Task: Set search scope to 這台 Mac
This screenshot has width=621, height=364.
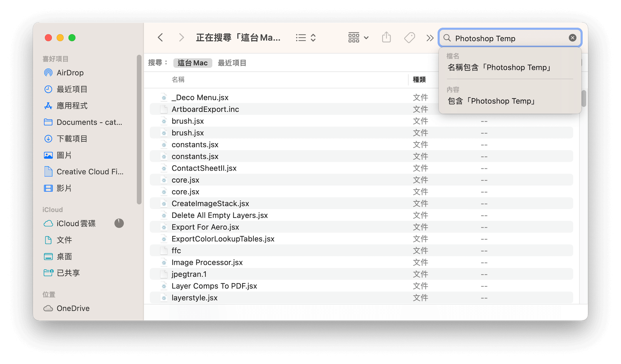Action: [193, 63]
